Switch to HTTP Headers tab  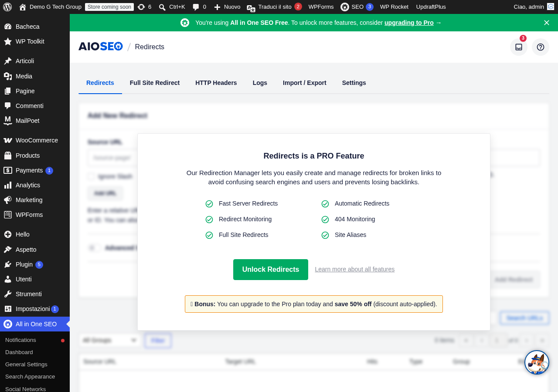pyautogui.click(x=216, y=83)
